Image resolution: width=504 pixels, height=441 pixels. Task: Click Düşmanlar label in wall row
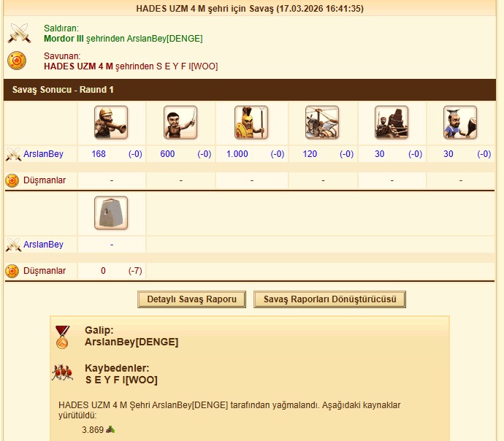point(45,271)
